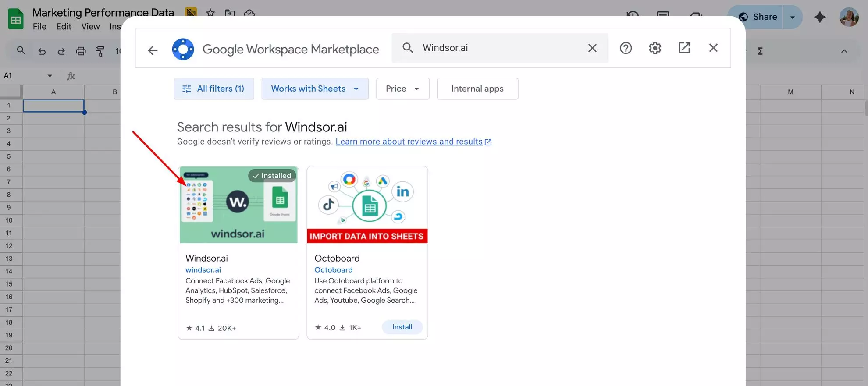Viewport: 868px width, 386px height.
Task: Click the Google Workspace Marketplace logo
Action: tap(183, 49)
